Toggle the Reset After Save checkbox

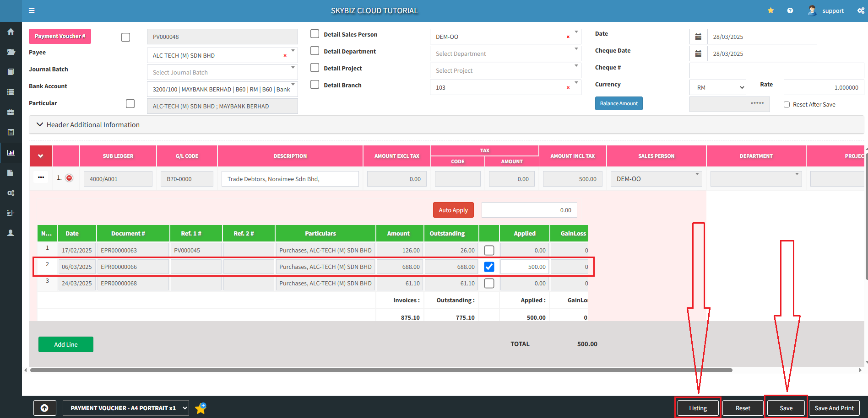(787, 104)
